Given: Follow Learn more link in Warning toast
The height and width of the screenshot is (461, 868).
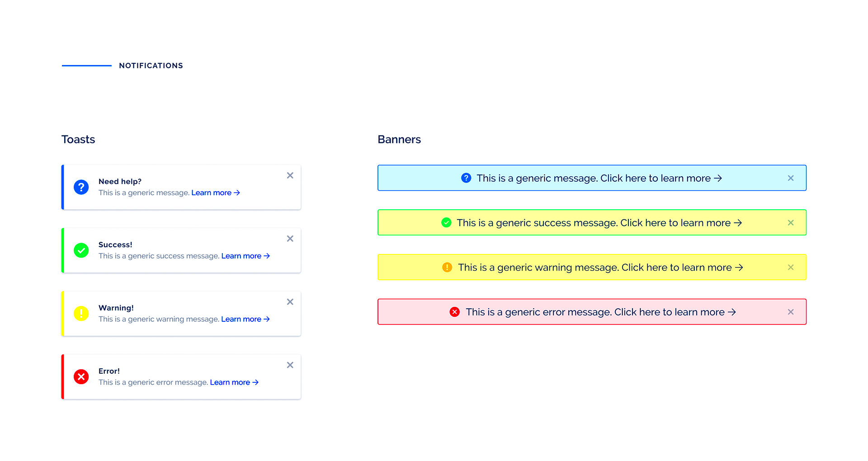Looking at the screenshot, I should coord(245,319).
